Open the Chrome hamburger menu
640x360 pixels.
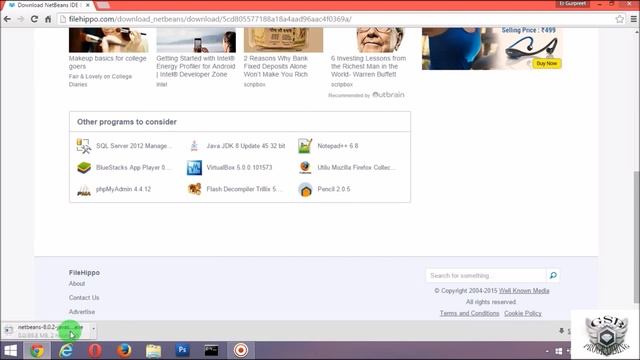pos(633,19)
